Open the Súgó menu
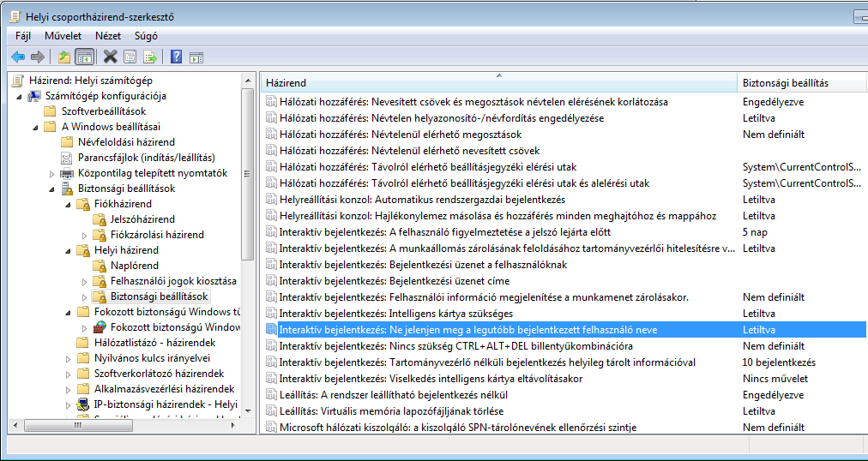 146,36
